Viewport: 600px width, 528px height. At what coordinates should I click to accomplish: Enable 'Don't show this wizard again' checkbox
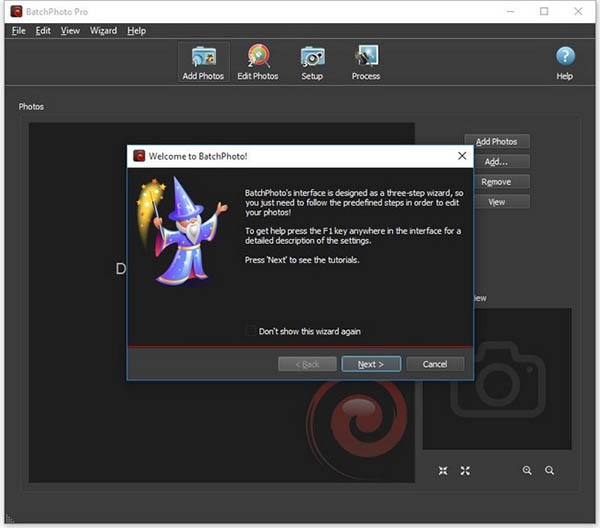(251, 331)
